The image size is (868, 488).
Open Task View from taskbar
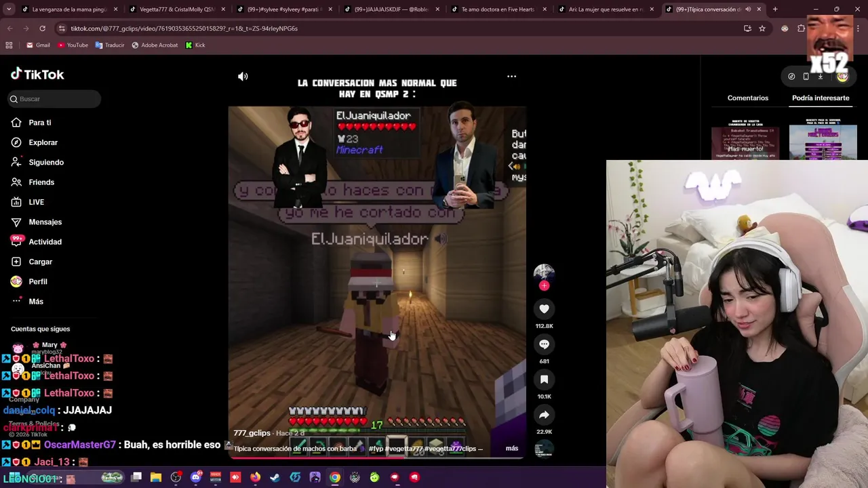tap(136, 477)
